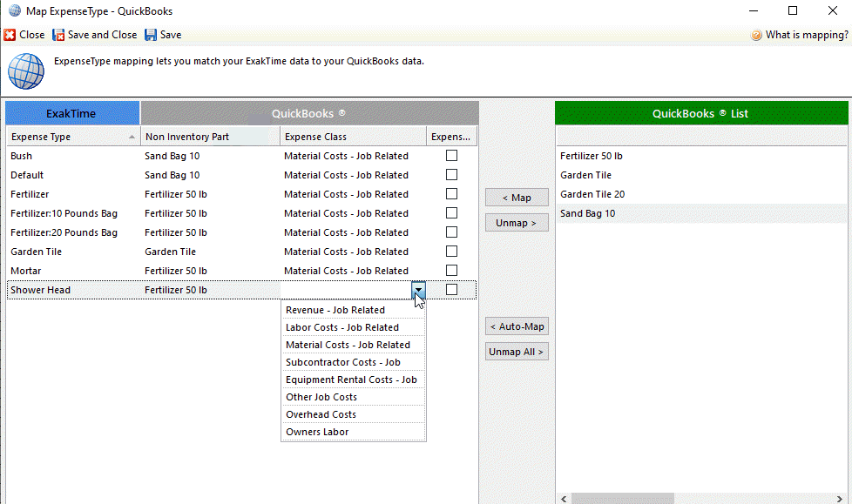
Task: Collapse the Shower Head expense class dropdown arrow
Action: coord(418,290)
